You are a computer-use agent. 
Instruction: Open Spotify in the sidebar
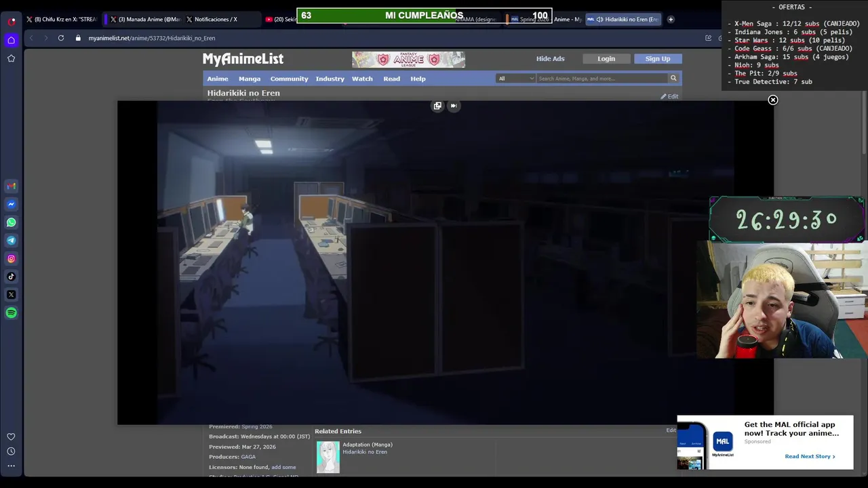(x=12, y=313)
